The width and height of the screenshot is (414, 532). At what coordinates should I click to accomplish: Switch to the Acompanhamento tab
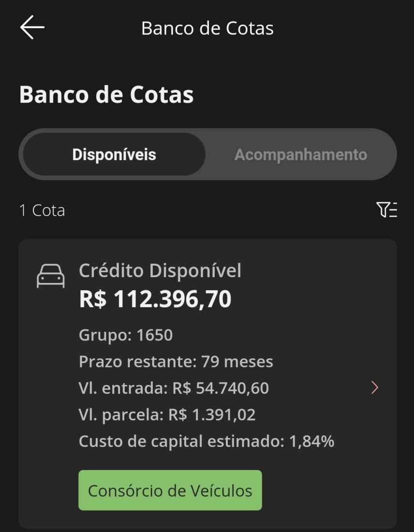point(301,154)
